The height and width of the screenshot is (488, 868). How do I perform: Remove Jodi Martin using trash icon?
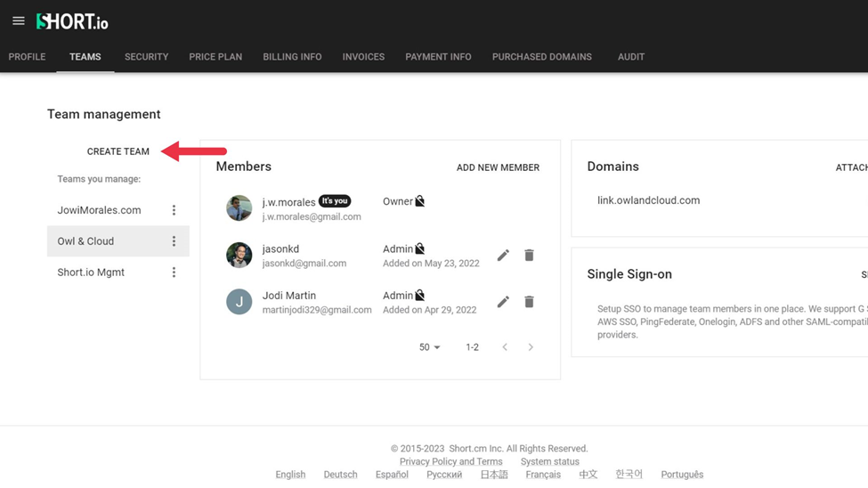tap(529, 302)
